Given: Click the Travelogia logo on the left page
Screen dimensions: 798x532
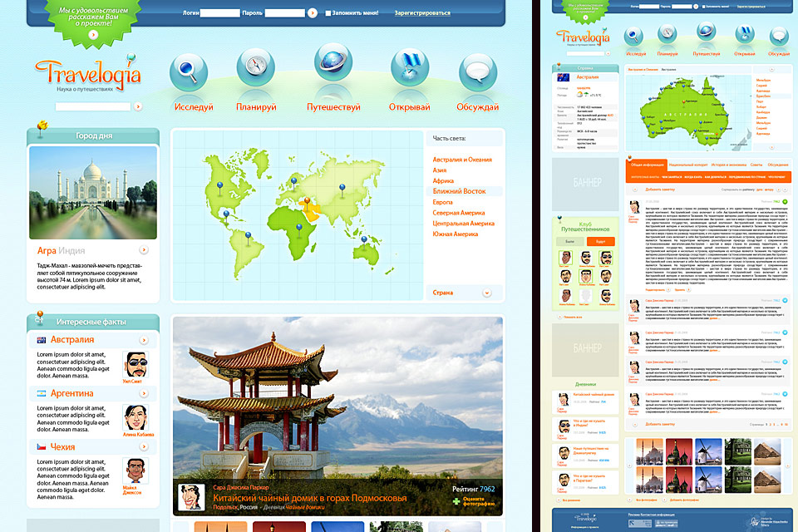Looking at the screenshot, I should click(88, 74).
